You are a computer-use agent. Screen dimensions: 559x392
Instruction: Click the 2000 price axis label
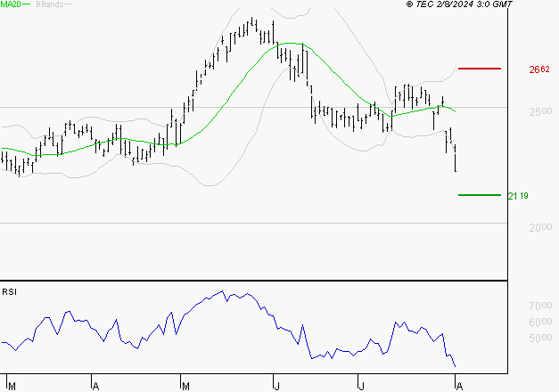[540, 227]
